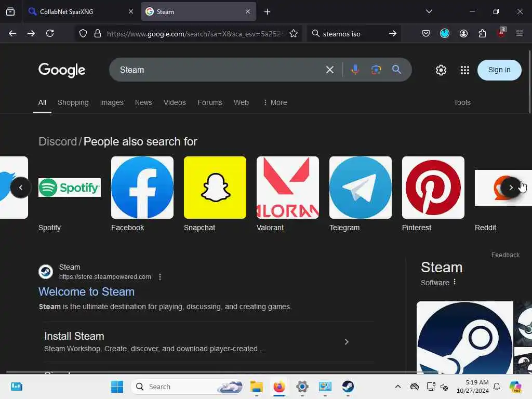Save page to Pocket
Screen dimensions: 532x399
pos(426,33)
